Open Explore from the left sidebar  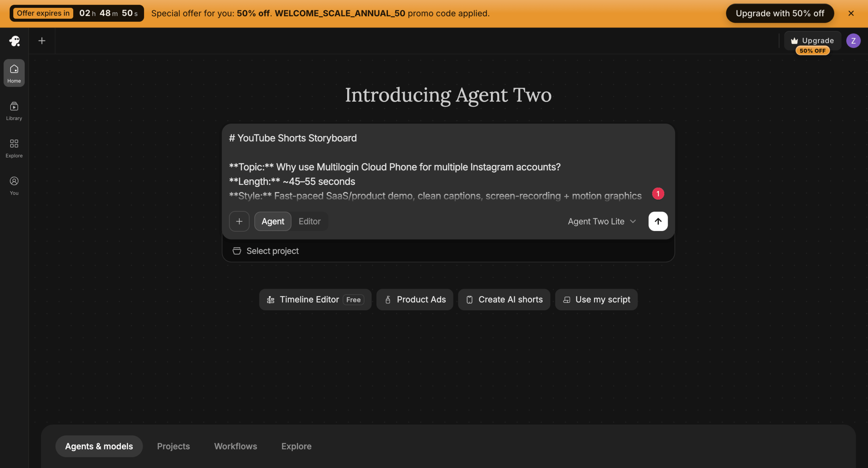tap(14, 148)
